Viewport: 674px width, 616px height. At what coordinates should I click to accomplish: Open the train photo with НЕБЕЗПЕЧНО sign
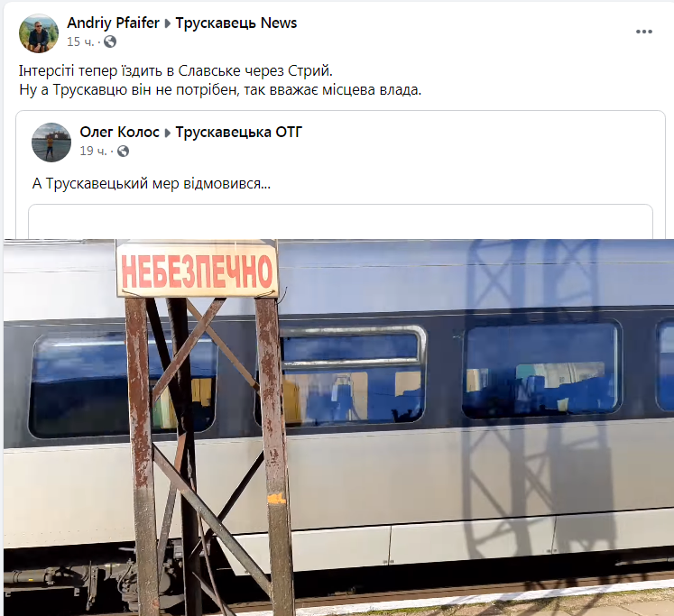click(338, 428)
